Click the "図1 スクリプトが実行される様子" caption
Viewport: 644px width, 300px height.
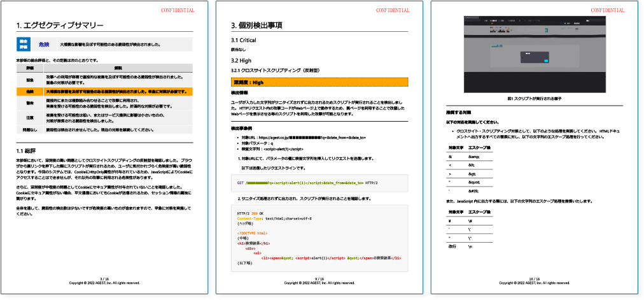tap(535, 99)
